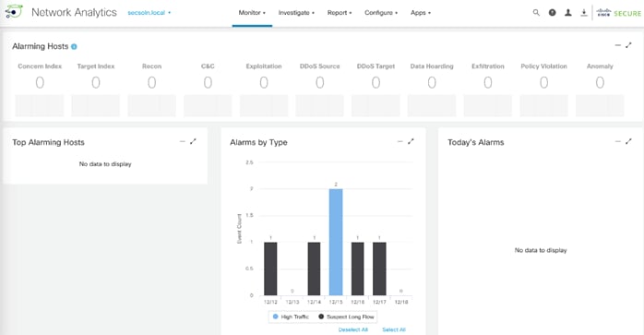Click the Anomaly sparkline chart
Image resolution: width=644 pixels, height=335 pixels.
[x=600, y=105]
